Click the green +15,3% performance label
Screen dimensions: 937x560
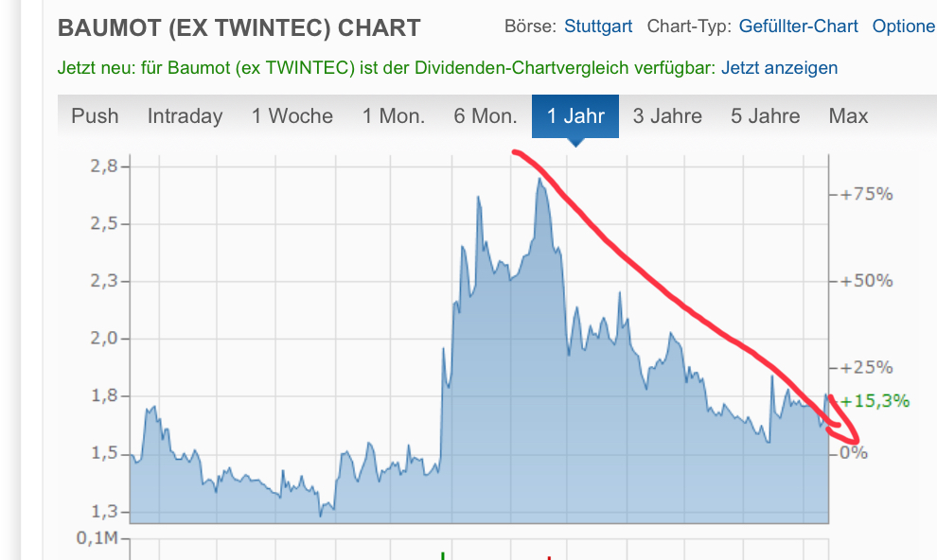[875, 401]
